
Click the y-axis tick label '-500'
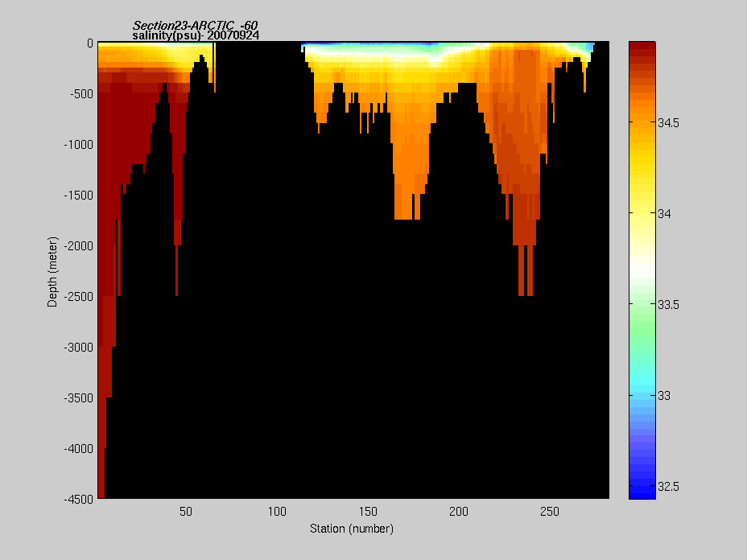click(81, 94)
